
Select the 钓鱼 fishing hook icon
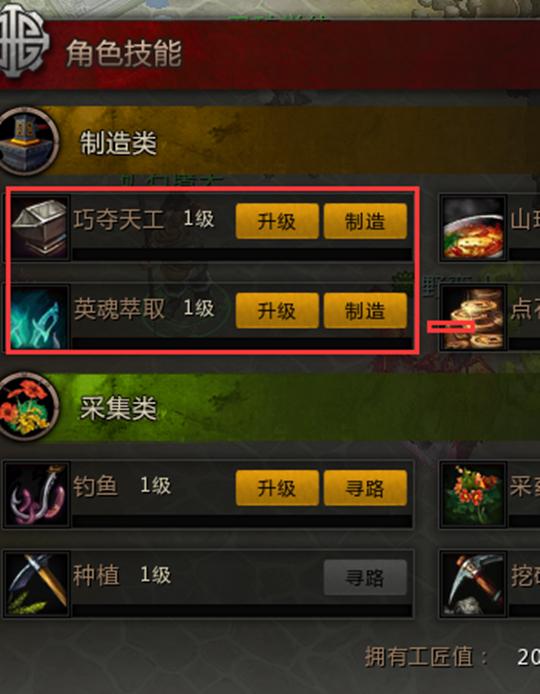(38, 494)
